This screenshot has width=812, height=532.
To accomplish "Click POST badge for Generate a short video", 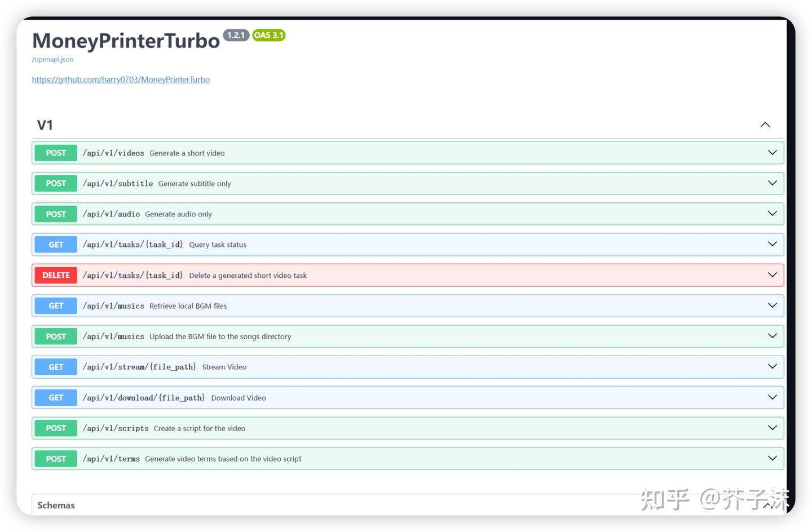I will pyautogui.click(x=56, y=153).
